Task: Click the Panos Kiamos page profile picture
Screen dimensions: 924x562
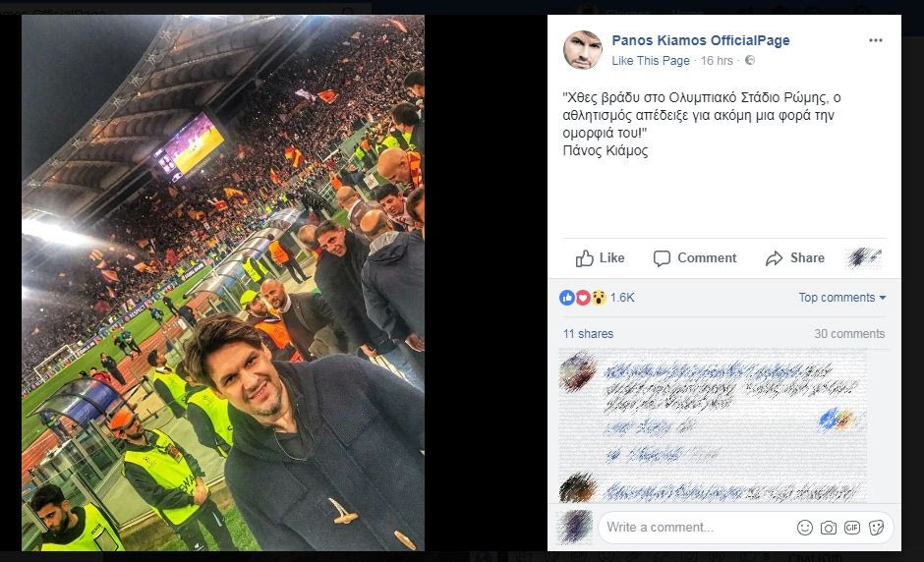Action: tap(583, 50)
